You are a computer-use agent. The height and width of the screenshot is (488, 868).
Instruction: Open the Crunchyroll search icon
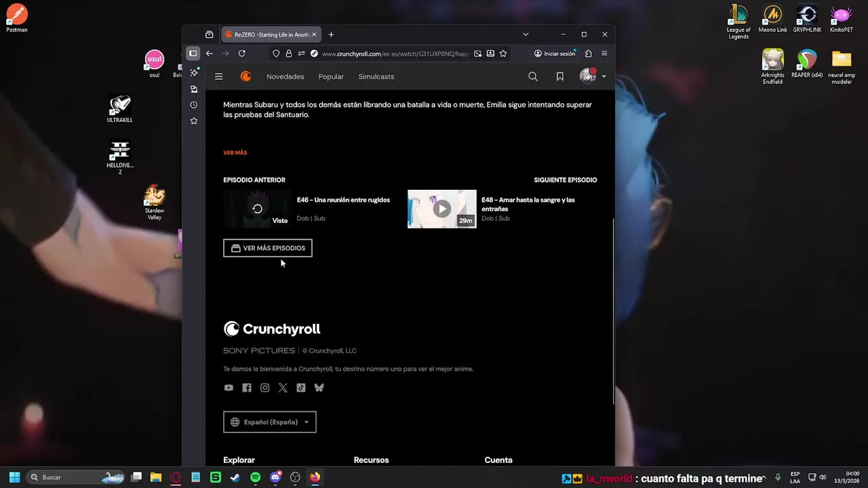pos(533,77)
